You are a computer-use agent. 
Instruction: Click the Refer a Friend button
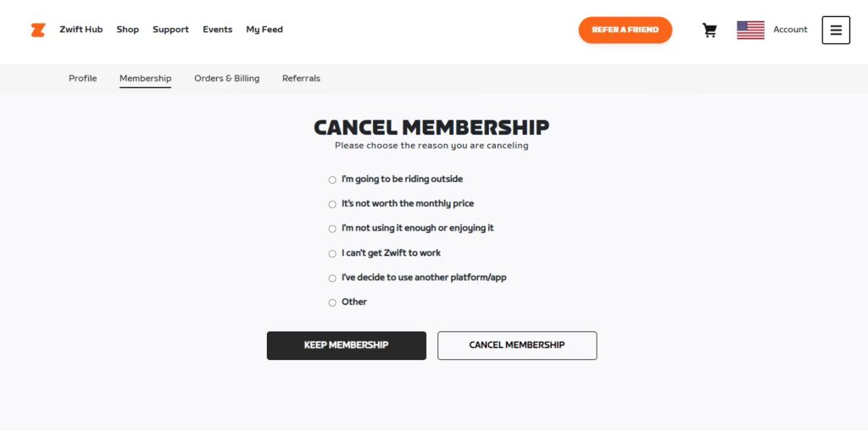625,30
